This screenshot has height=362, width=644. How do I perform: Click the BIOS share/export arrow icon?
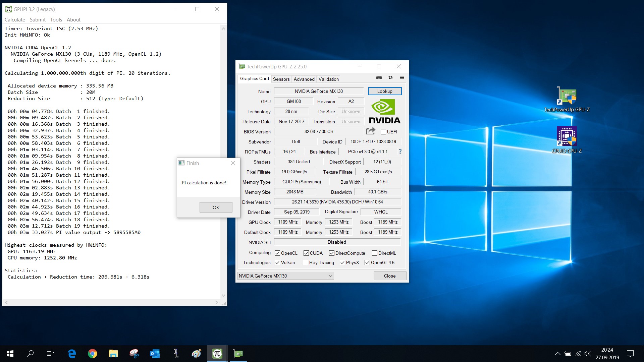pos(371,131)
